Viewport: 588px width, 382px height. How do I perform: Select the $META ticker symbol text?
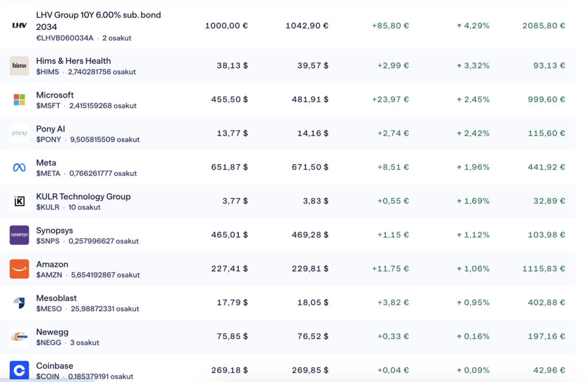[48, 173]
